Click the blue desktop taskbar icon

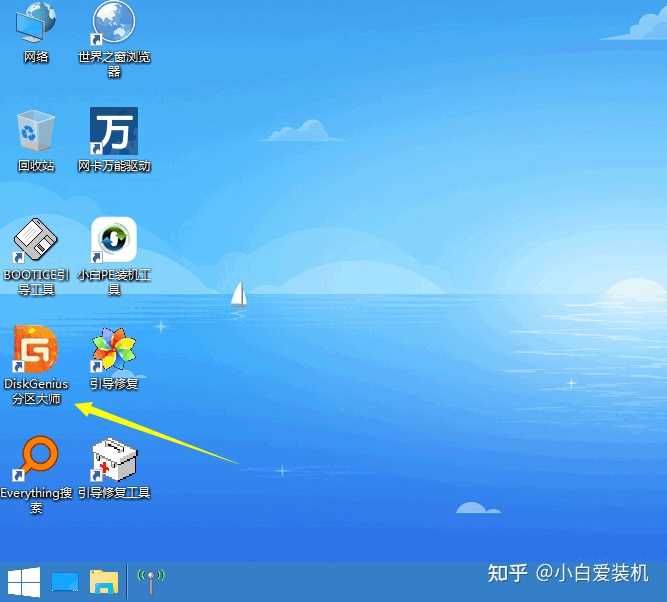click(x=65, y=582)
